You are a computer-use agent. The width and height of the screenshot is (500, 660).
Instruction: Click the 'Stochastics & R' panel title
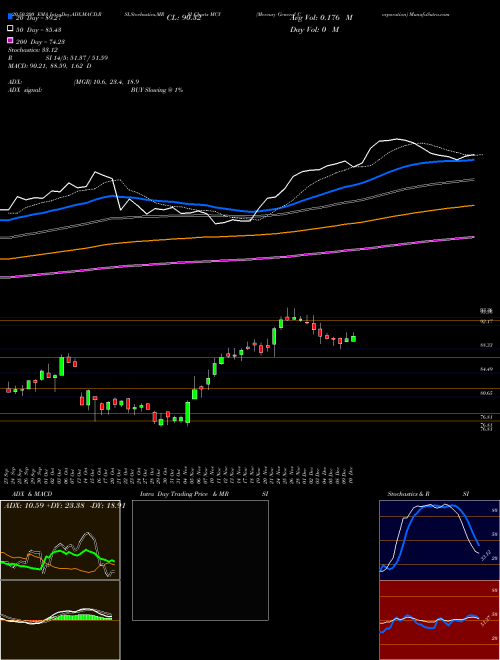409,494
